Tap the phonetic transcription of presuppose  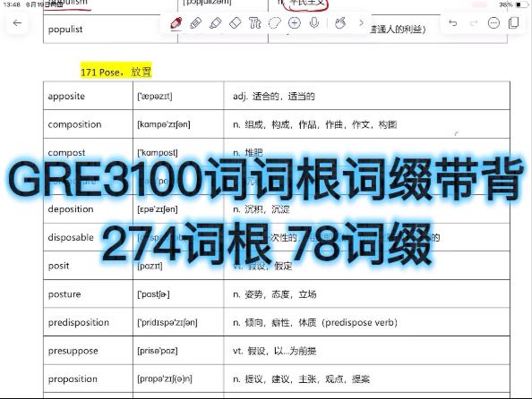tap(158, 351)
